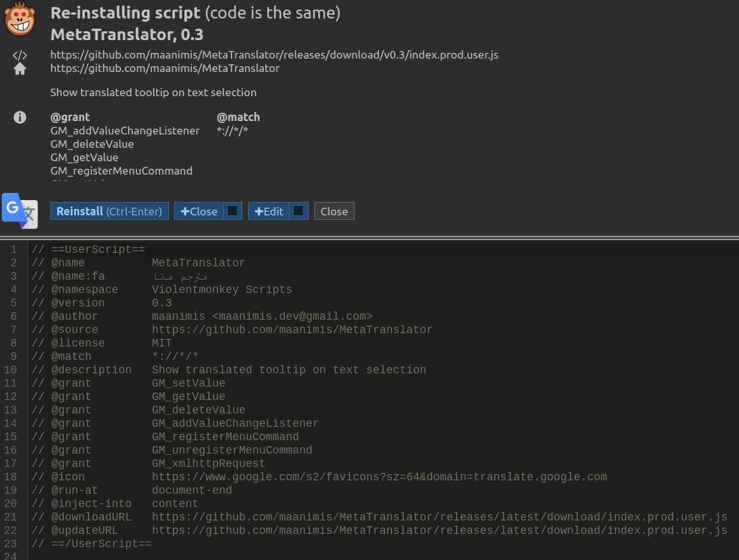
Task: Click the GM_getValue code line 12
Action: click(128, 396)
